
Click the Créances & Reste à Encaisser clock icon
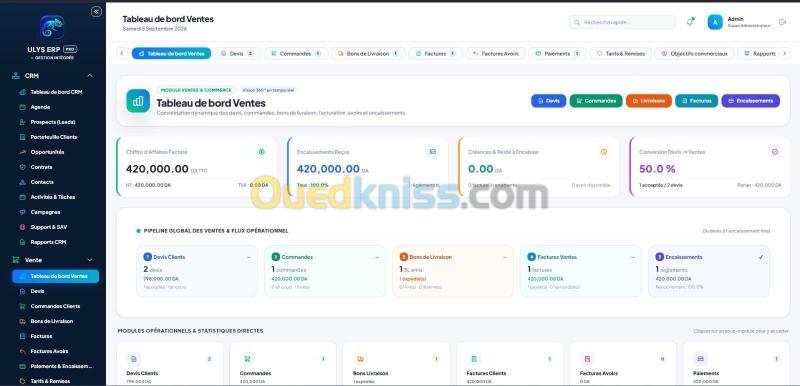pos(604,151)
